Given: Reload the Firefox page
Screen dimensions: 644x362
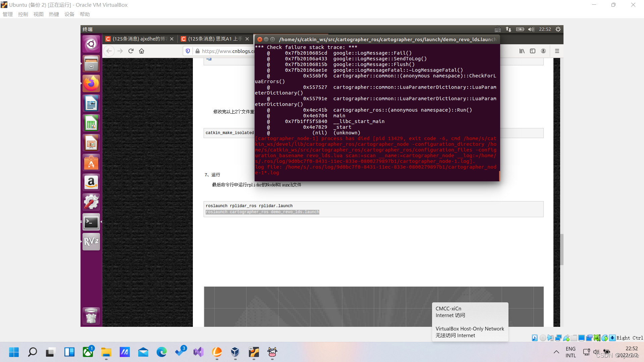Looking at the screenshot, I should 131,51.
